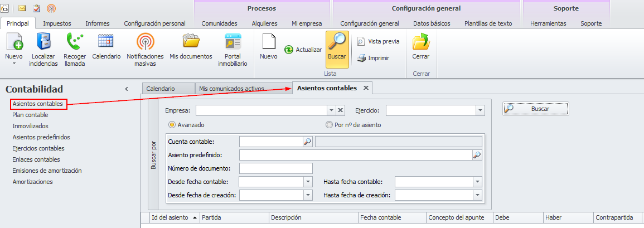
Task: Click the application logo icon at top-left corner
Action: (x=4, y=8)
